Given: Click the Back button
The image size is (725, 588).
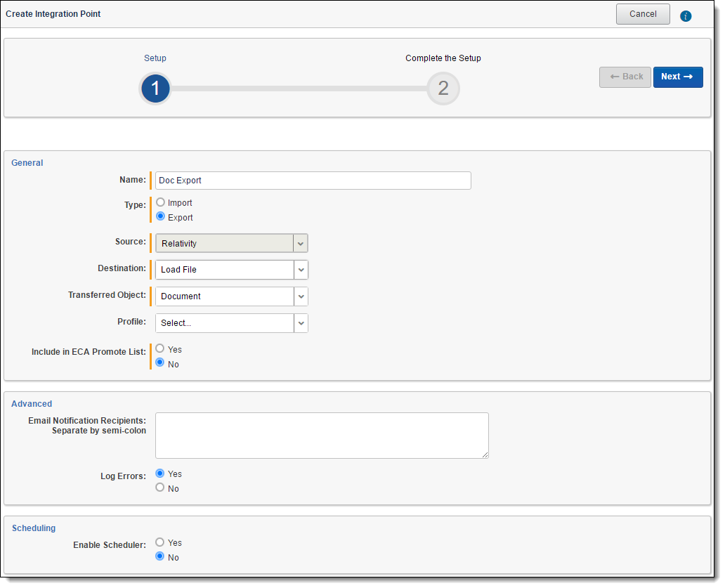Looking at the screenshot, I should click(625, 77).
